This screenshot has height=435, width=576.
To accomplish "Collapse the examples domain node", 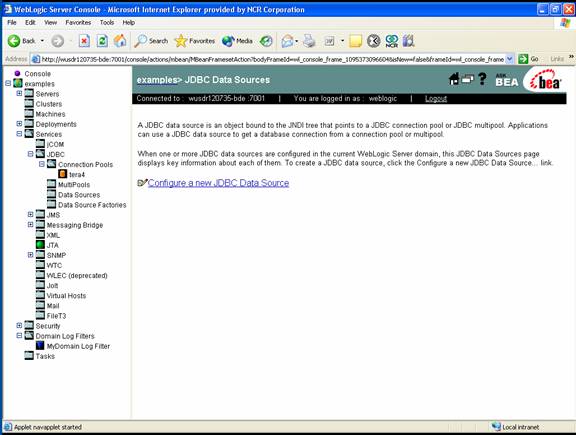I will tap(8, 83).
